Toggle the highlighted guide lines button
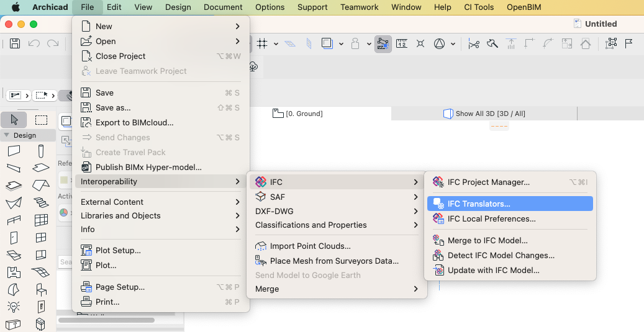Screen dimensions: 644x332 (383, 43)
